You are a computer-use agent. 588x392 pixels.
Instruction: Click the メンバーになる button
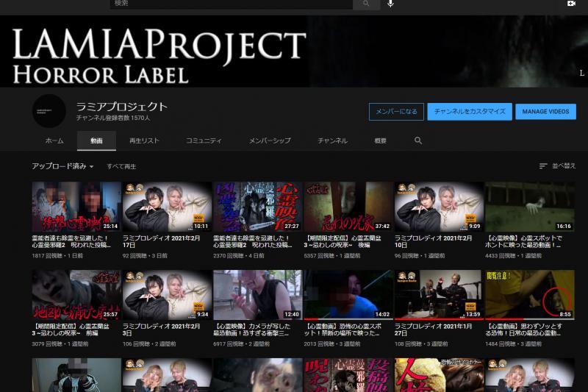click(x=396, y=112)
